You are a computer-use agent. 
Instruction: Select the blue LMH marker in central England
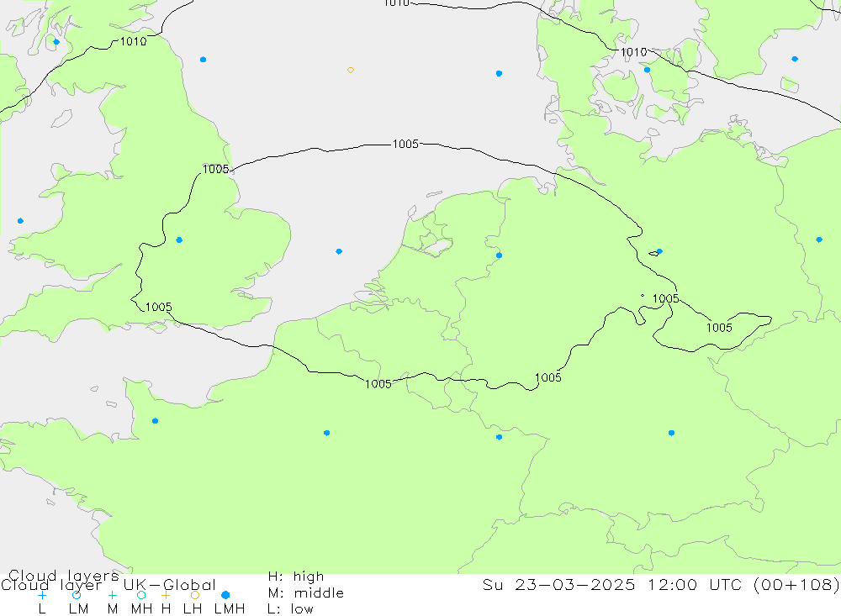(179, 240)
